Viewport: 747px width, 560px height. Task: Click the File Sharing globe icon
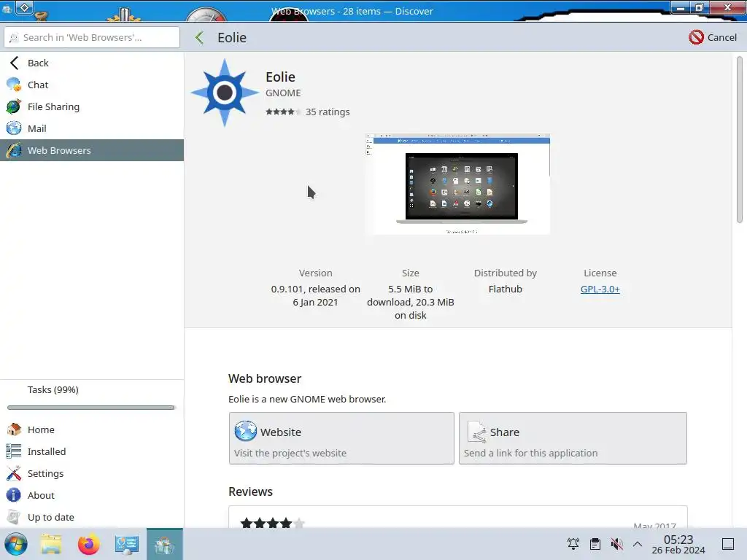(14, 106)
